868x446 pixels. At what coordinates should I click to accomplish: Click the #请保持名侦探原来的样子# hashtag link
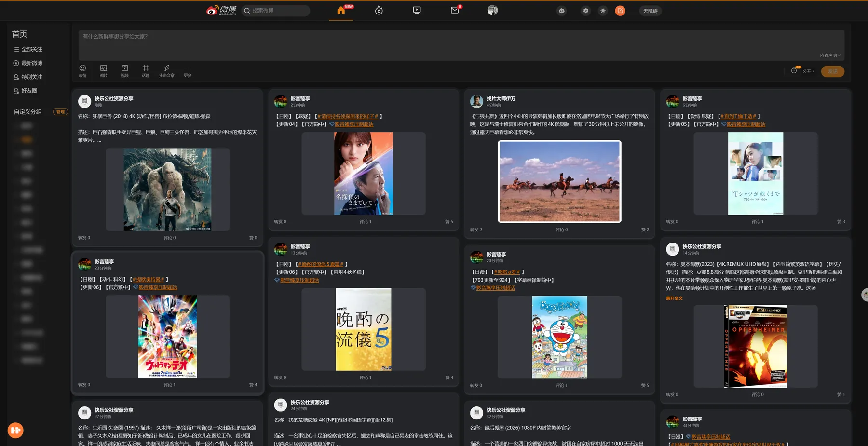(x=348, y=116)
